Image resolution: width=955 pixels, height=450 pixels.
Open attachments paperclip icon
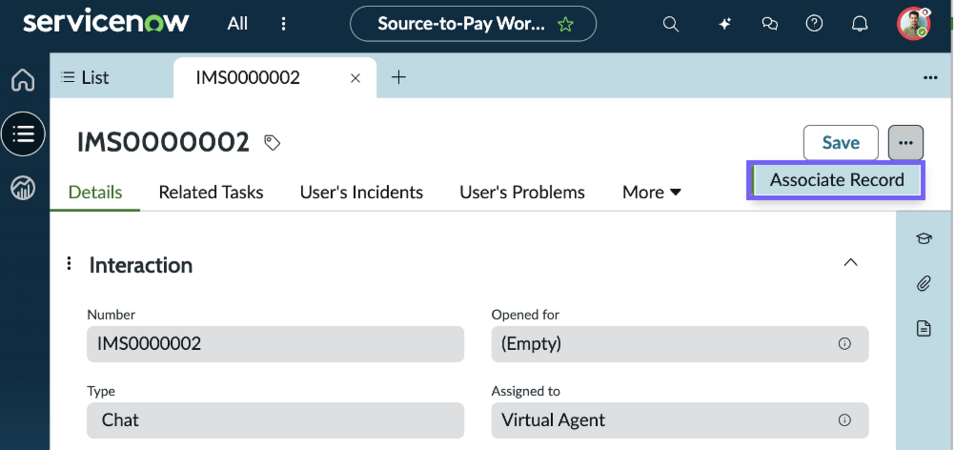click(924, 284)
